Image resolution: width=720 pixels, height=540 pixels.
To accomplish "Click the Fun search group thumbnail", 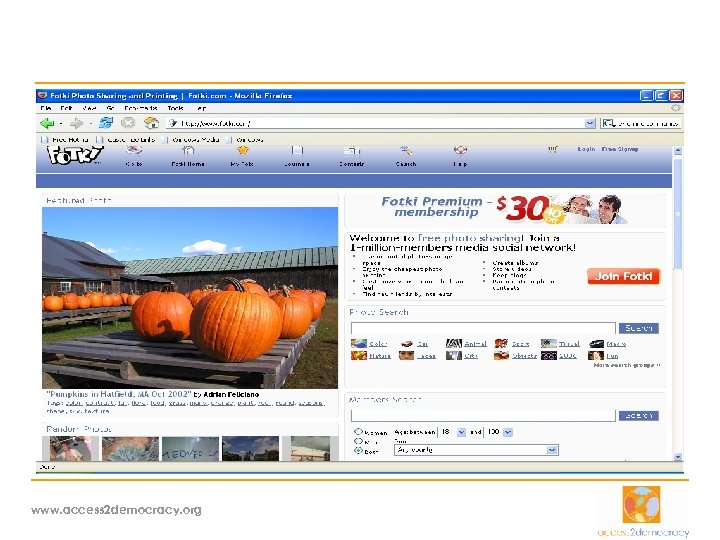I will coord(596,355).
